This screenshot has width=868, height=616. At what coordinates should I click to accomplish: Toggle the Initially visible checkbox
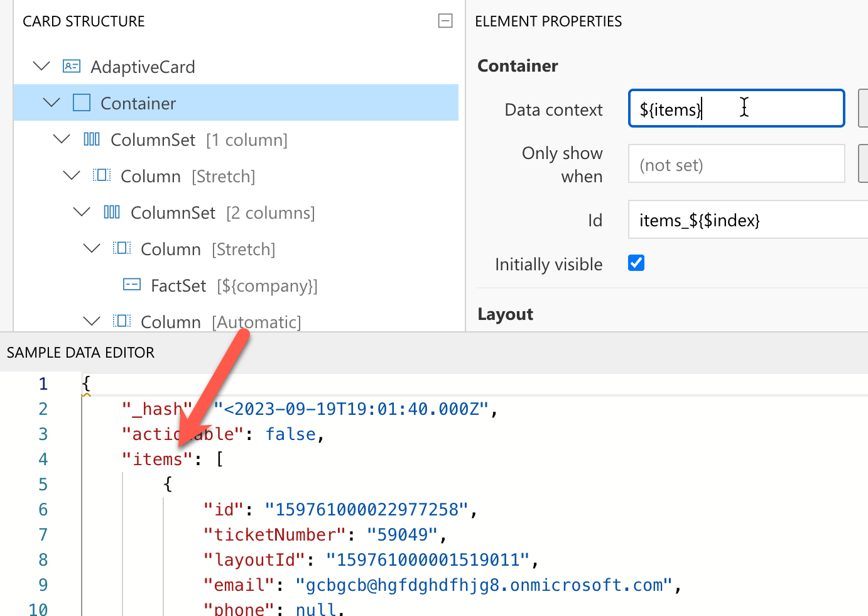(x=636, y=263)
